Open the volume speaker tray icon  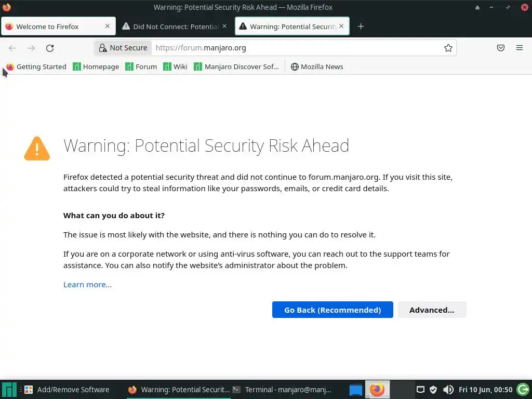pyautogui.click(x=448, y=390)
